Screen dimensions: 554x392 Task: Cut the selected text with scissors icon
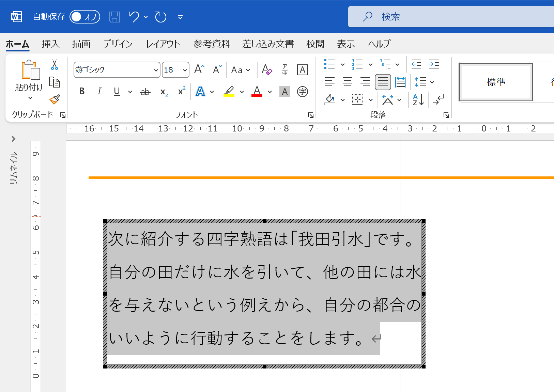point(54,64)
